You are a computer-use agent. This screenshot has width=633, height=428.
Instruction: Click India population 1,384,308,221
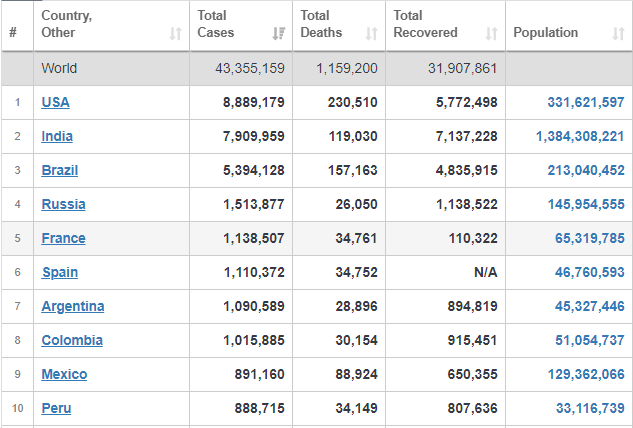580,136
